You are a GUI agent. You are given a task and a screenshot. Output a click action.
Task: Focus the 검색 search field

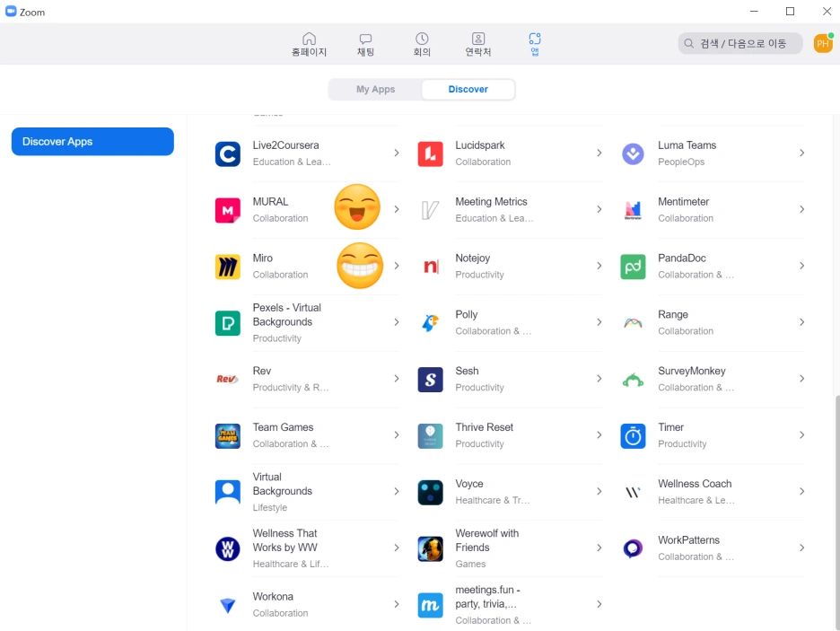click(740, 43)
